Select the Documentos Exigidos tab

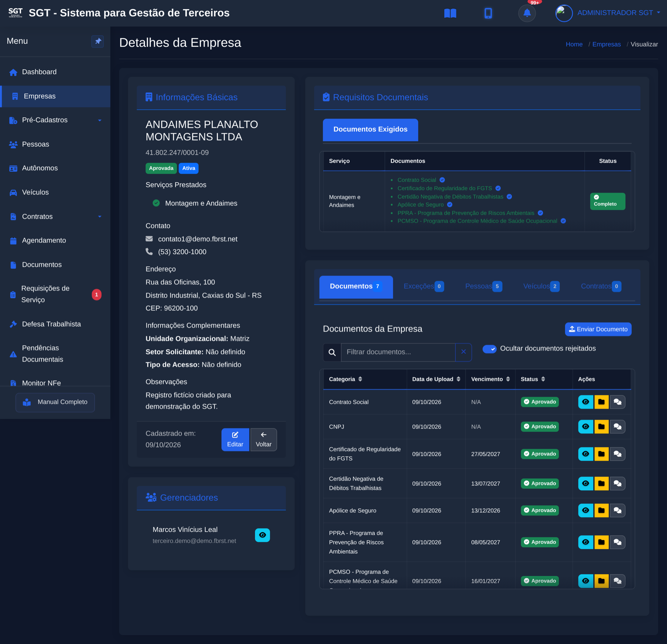(370, 130)
